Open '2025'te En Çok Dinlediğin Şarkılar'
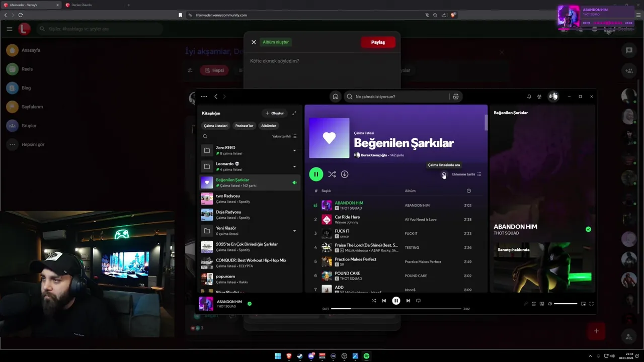The width and height of the screenshot is (644, 362). click(x=250, y=247)
